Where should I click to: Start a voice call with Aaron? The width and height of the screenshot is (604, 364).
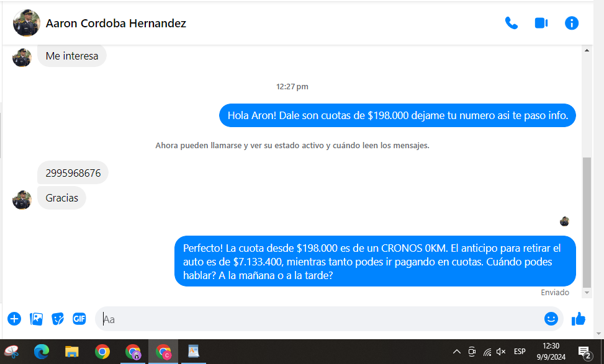click(511, 24)
